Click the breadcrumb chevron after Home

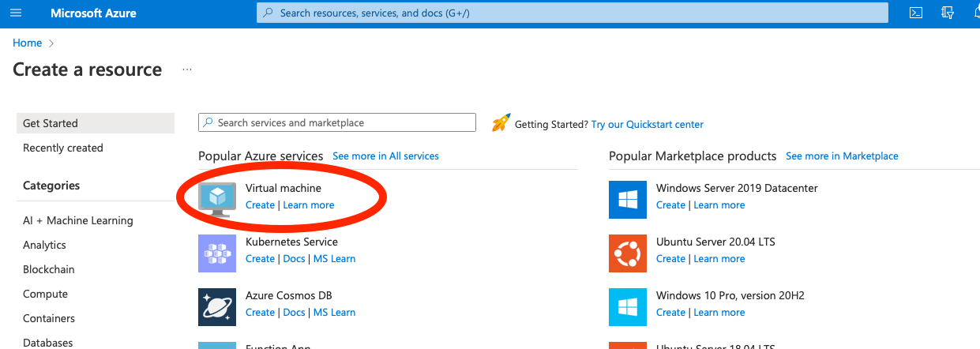pos(51,43)
